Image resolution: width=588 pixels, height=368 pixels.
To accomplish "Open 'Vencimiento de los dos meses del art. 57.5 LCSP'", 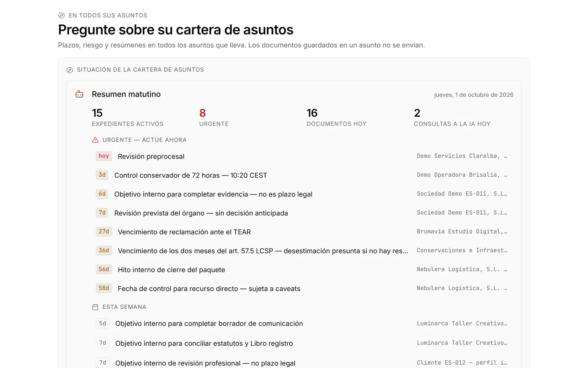I will 263,251.
